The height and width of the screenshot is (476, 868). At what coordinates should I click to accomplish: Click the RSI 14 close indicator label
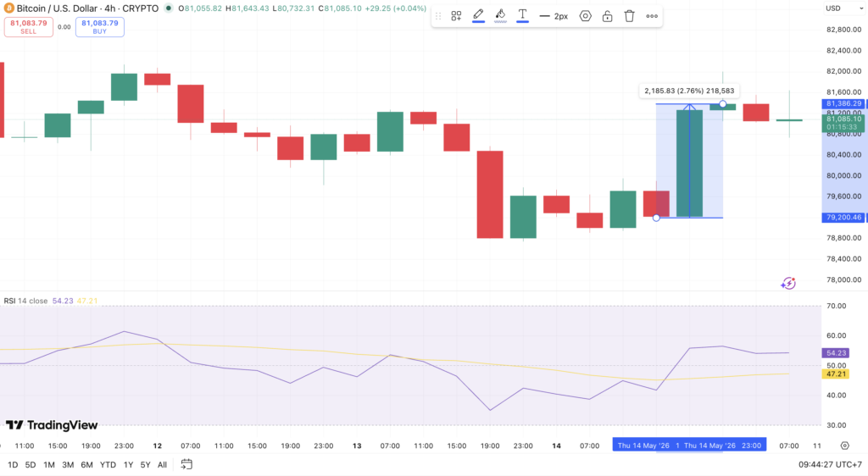(25, 301)
